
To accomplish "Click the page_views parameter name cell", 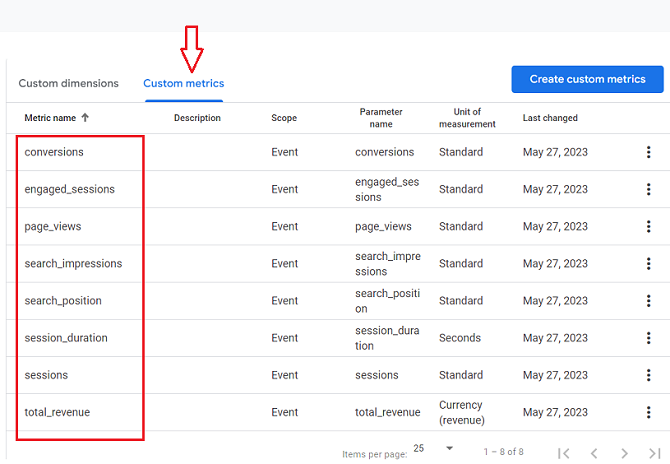I will pos(383,226).
